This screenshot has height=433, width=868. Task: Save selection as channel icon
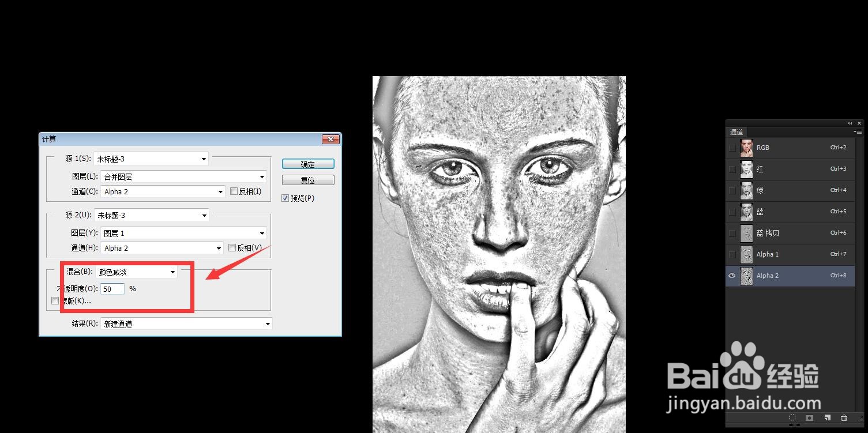[x=810, y=417]
